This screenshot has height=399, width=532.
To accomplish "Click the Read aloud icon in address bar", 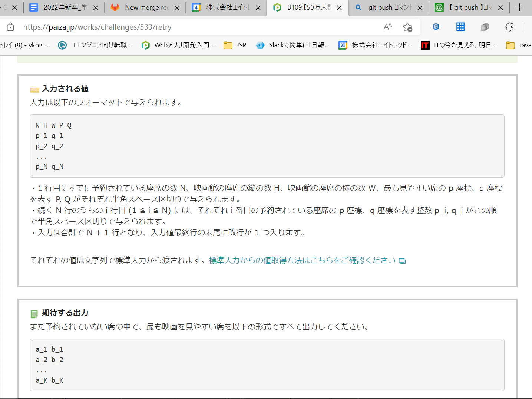I will click(x=387, y=27).
